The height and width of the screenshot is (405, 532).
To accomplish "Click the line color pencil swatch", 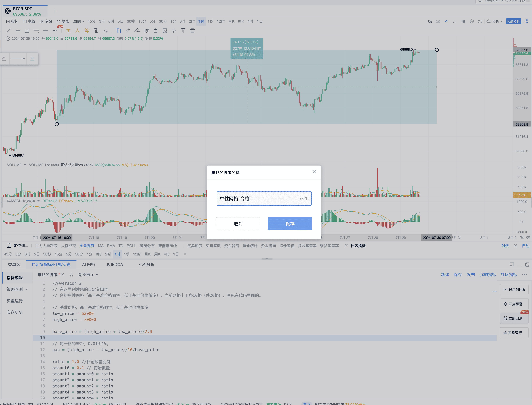I will 4,59.
